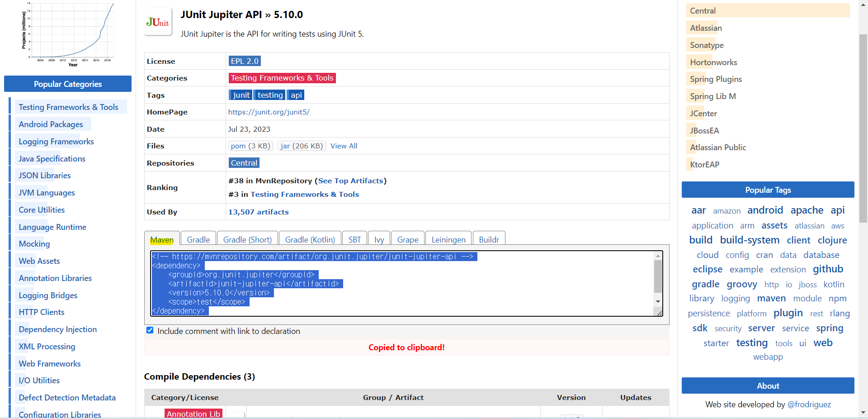The image size is (868, 419).
Task: Click the webapp popular tag
Action: pyautogui.click(x=768, y=357)
